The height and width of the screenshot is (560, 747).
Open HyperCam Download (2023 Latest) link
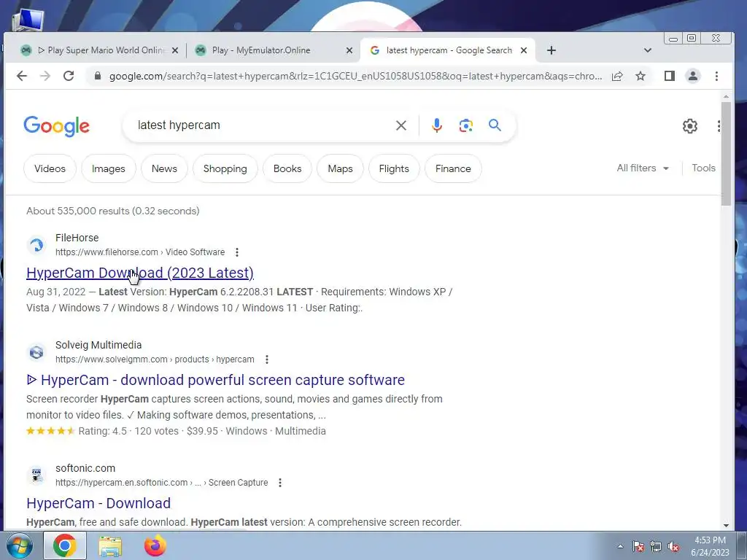click(x=140, y=273)
